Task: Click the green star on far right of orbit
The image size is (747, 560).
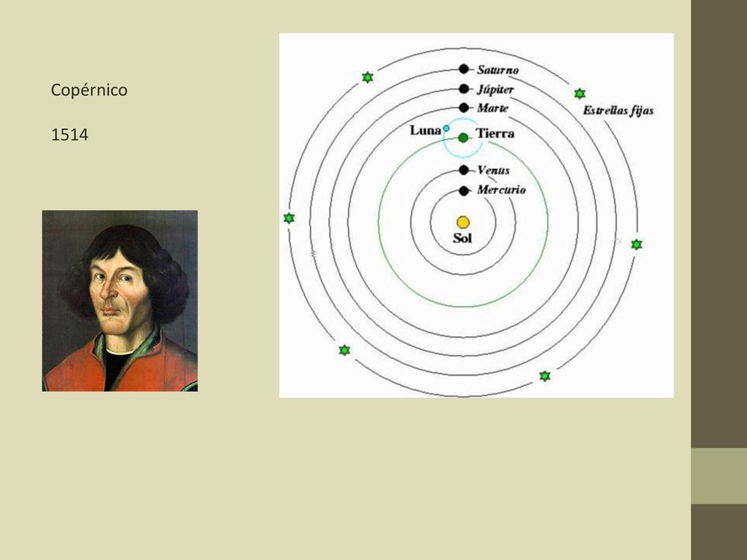Action: (x=636, y=244)
